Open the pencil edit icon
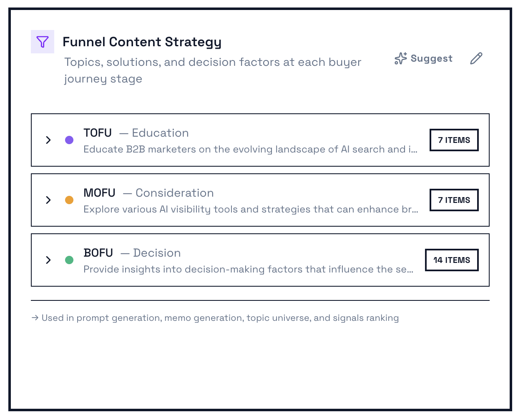 point(476,58)
